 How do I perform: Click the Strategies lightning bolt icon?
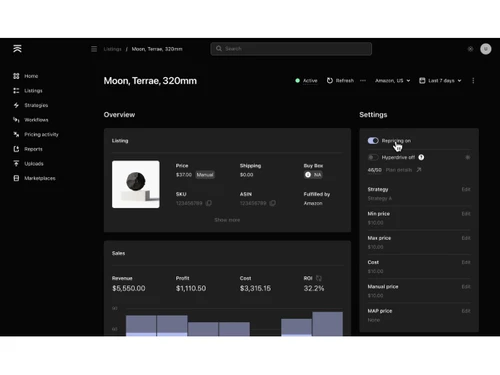tap(16, 105)
